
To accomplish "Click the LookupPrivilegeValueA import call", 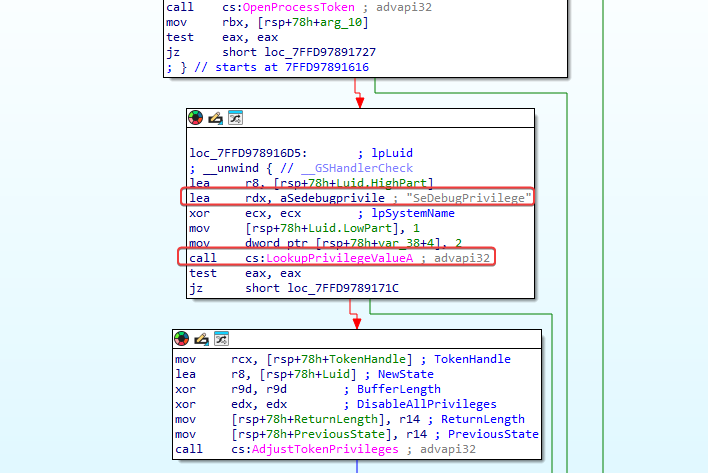I will pos(340,258).
